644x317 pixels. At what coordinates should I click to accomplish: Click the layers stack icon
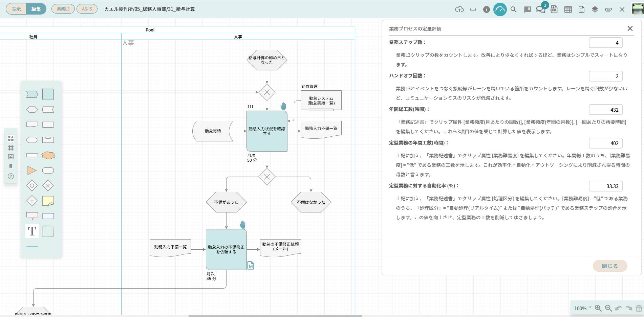point(595,9)
